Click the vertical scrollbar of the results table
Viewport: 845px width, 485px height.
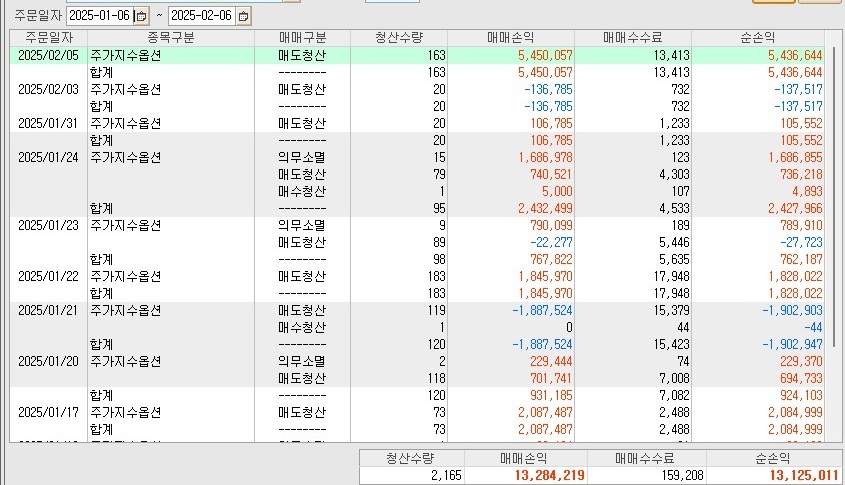(x=835, y=197)
